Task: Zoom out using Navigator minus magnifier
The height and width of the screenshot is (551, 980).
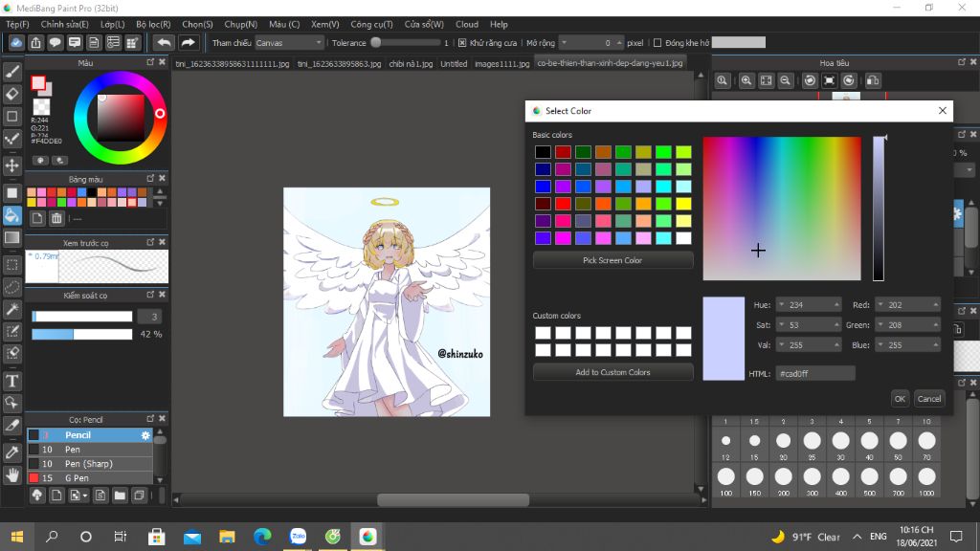Action: tap(786, 80)
